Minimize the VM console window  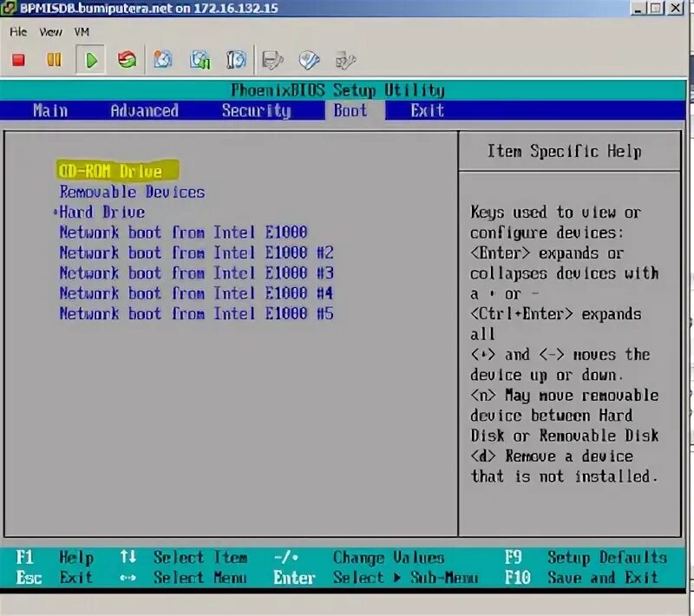coord(638,8)
